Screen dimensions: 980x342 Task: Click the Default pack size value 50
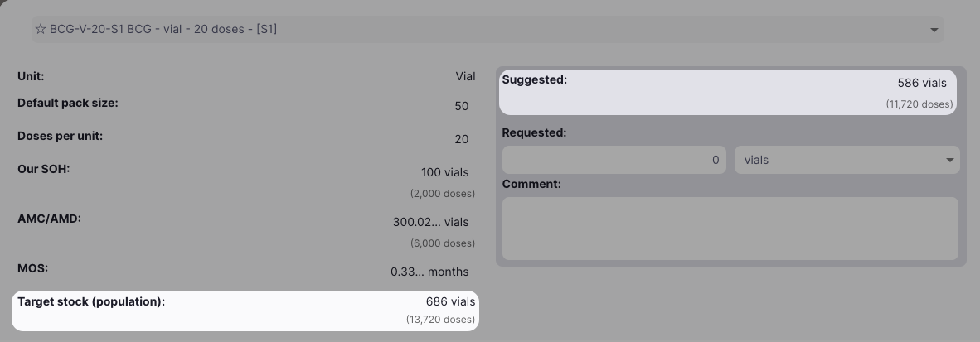(461, 106)
